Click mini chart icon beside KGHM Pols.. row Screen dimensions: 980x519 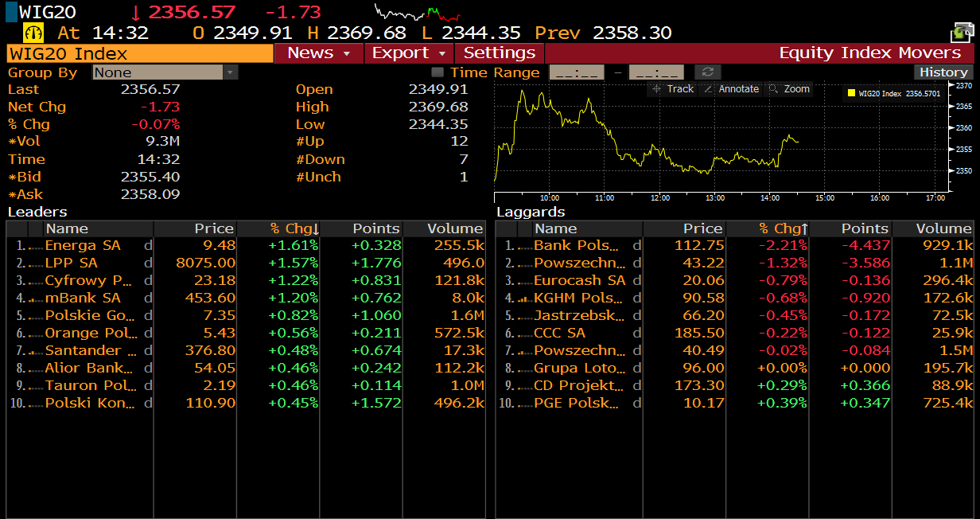pyautogui.click(x=524, y=299)
